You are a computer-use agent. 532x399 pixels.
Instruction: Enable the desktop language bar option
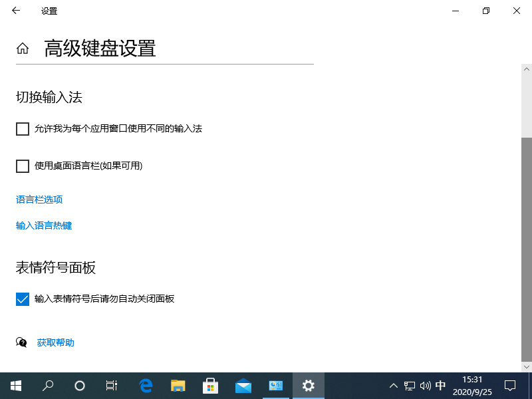pos(22,166)
